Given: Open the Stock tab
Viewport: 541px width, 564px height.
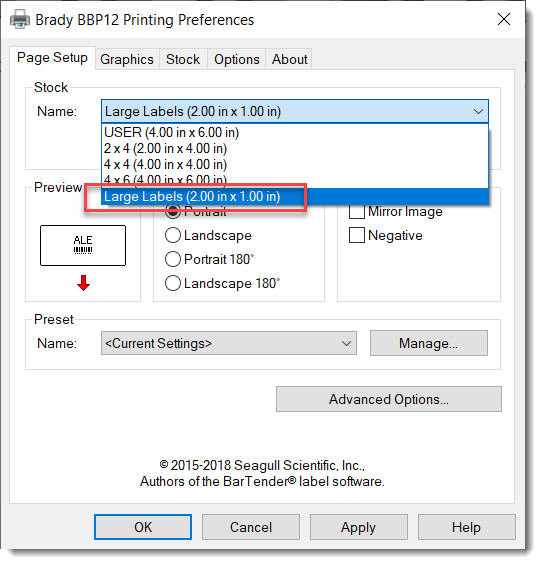Looking at the screenshot, I should point(183,59).
